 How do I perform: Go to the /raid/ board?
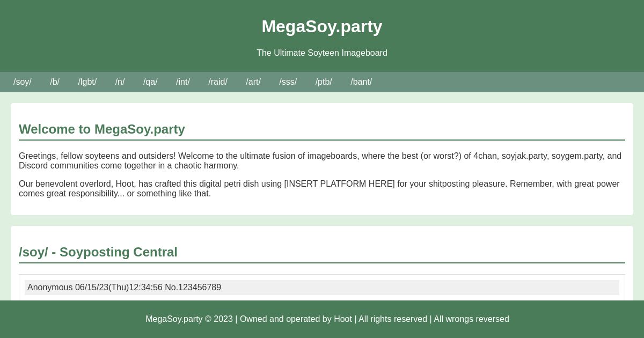pyautogui.click(x=218, y=82)
